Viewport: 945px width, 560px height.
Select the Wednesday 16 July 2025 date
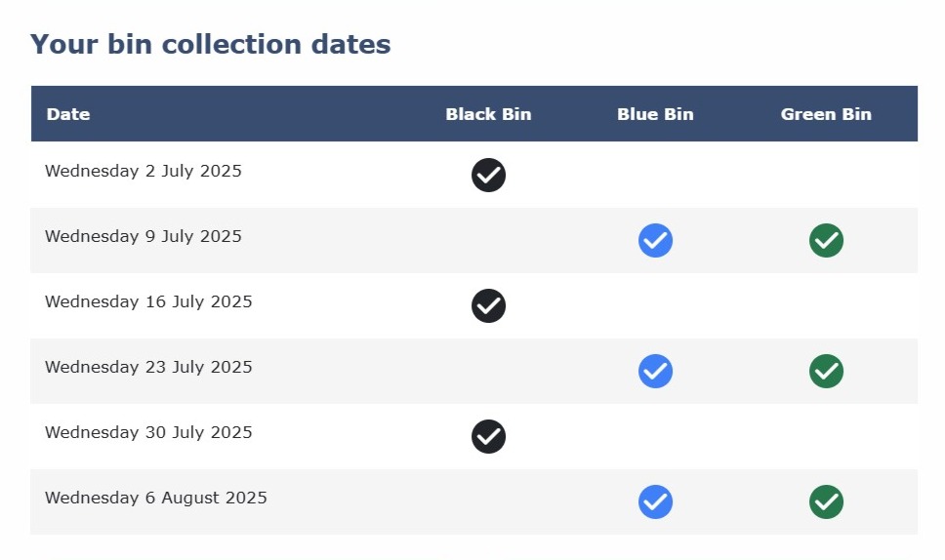click(148, 302)
